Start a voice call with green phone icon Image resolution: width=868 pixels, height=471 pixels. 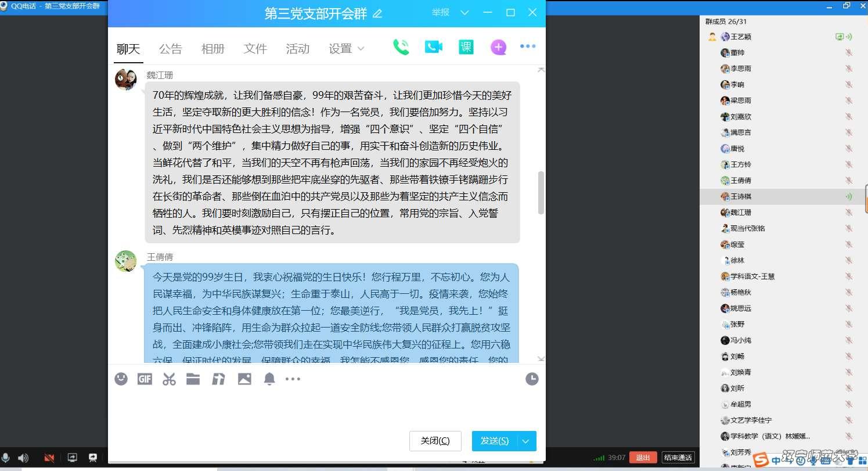[x=401, y=46]
